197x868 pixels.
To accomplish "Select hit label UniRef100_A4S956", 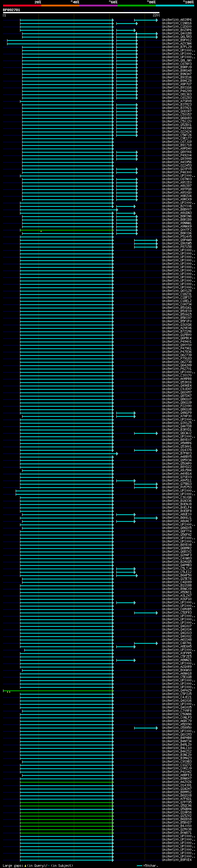I will pos(177,162).
